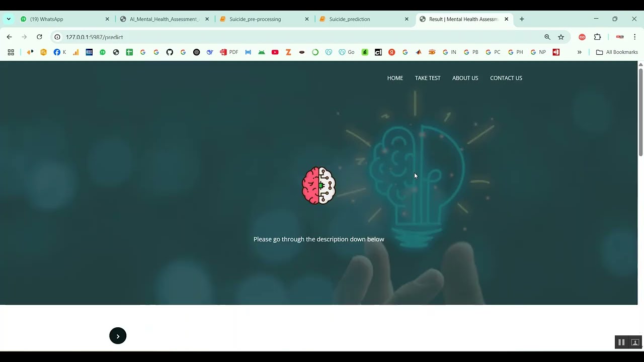Open the MATLAB bookmark icon

419,52
